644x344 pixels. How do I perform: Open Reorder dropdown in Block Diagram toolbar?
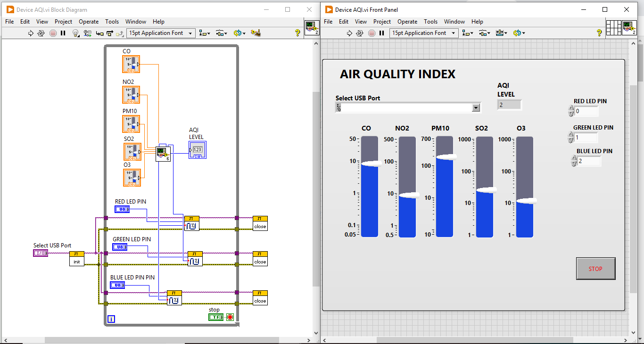click(239, 33)
